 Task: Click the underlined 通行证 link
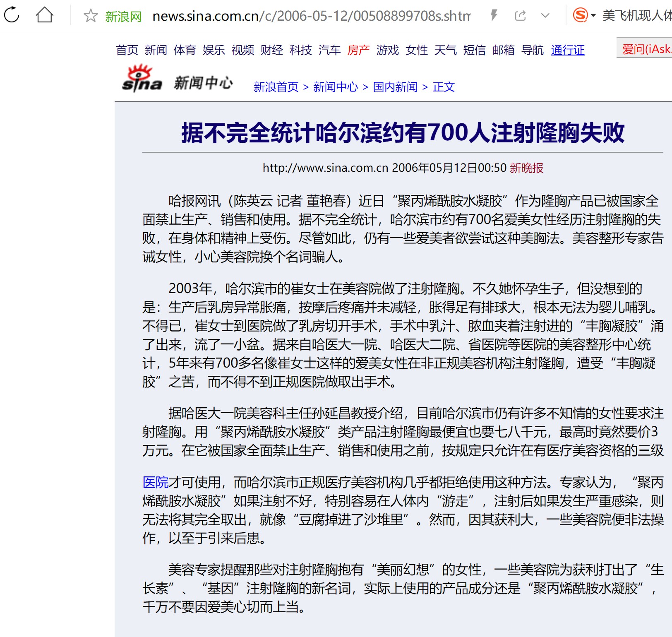point(568,50)
